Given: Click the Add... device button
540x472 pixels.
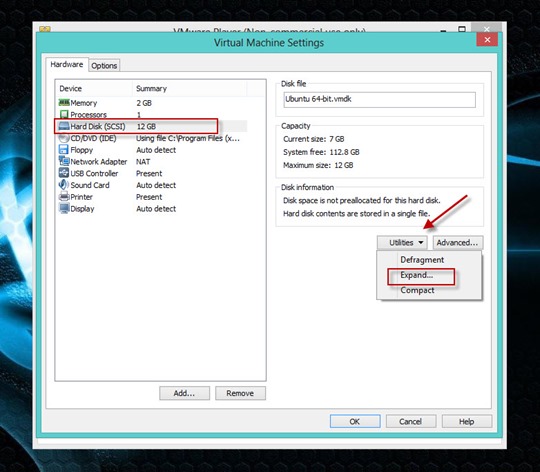Looking at the screenshot, I should click(x=184, y=393).
